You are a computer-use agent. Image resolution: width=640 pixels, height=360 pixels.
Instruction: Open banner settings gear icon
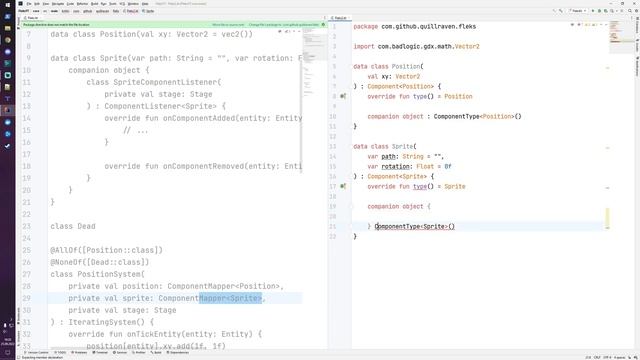point(323,25)
